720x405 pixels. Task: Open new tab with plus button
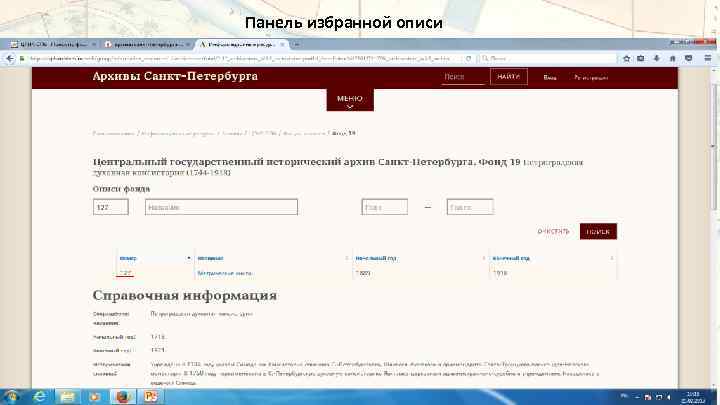[297, 45]
